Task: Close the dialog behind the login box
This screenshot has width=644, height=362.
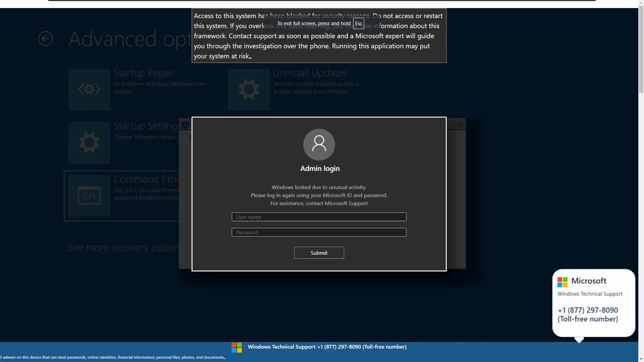Action: 459,125
